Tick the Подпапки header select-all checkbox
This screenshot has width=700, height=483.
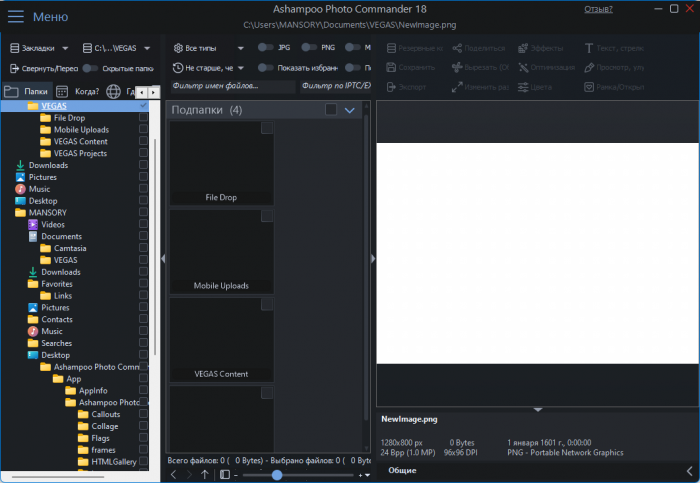[331, 109]
